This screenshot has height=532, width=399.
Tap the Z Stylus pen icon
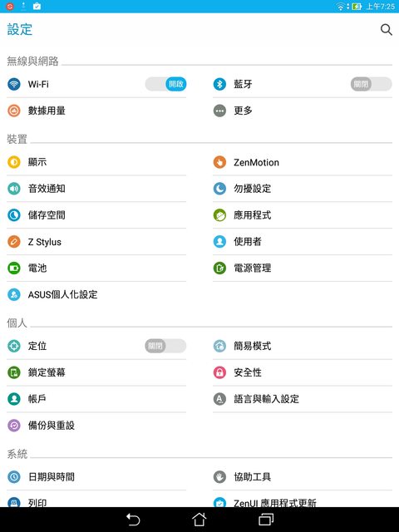click(x=14, y=242)
